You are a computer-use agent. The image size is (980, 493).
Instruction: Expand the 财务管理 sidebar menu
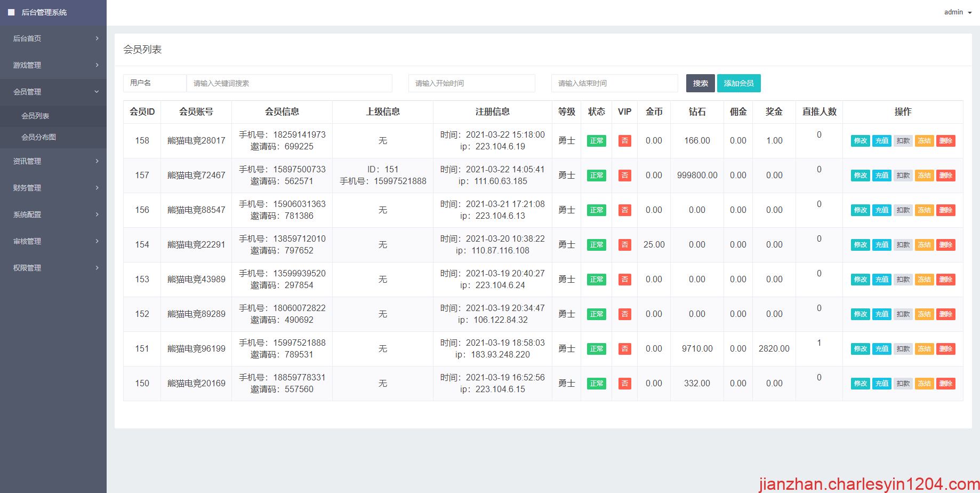[53, 188]
